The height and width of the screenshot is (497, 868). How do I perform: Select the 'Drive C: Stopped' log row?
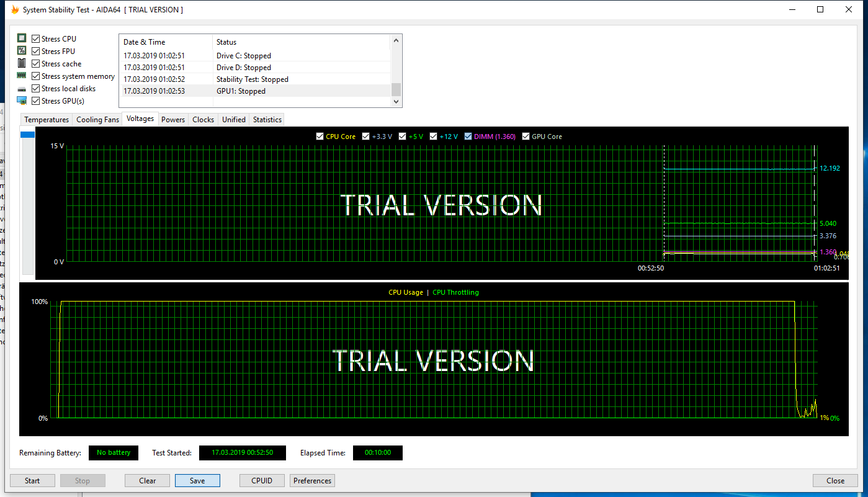coord(255,55)
